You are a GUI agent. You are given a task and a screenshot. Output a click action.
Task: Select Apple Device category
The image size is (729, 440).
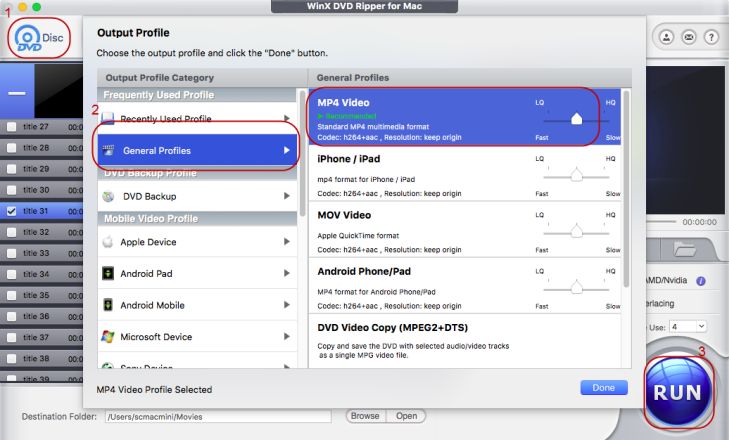(x=197, y=242)
